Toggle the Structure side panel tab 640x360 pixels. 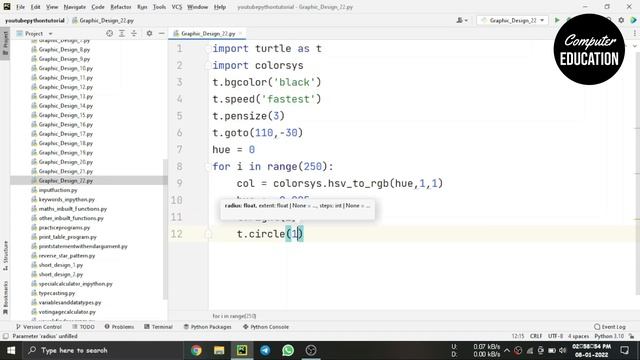[x=5, y=256]
